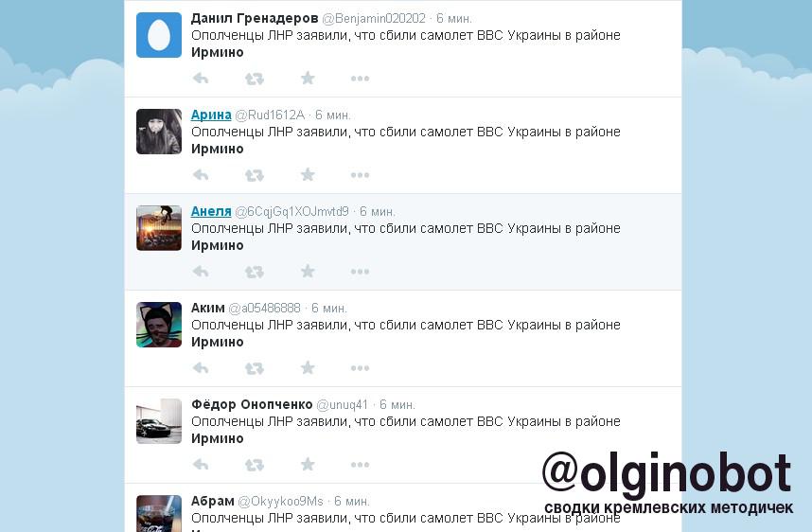This screenshot has width=812, height=532.
Task: Retweet Данил Гренадеров's tweet
Action: tap(255, 79)
